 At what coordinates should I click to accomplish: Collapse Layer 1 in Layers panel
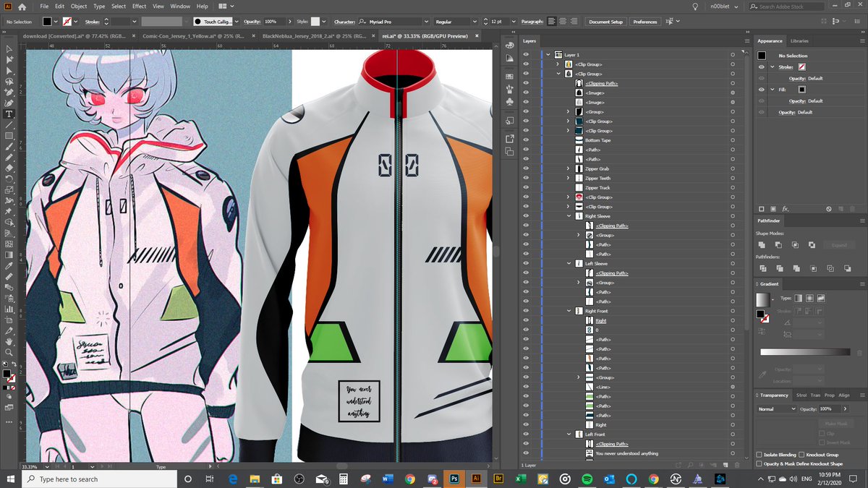pos(548,55)
